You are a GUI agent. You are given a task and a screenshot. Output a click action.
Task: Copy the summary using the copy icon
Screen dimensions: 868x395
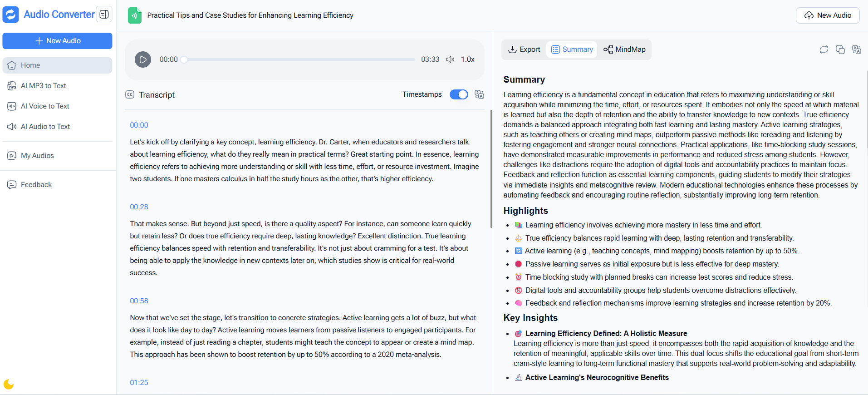[x=840, y=49]
